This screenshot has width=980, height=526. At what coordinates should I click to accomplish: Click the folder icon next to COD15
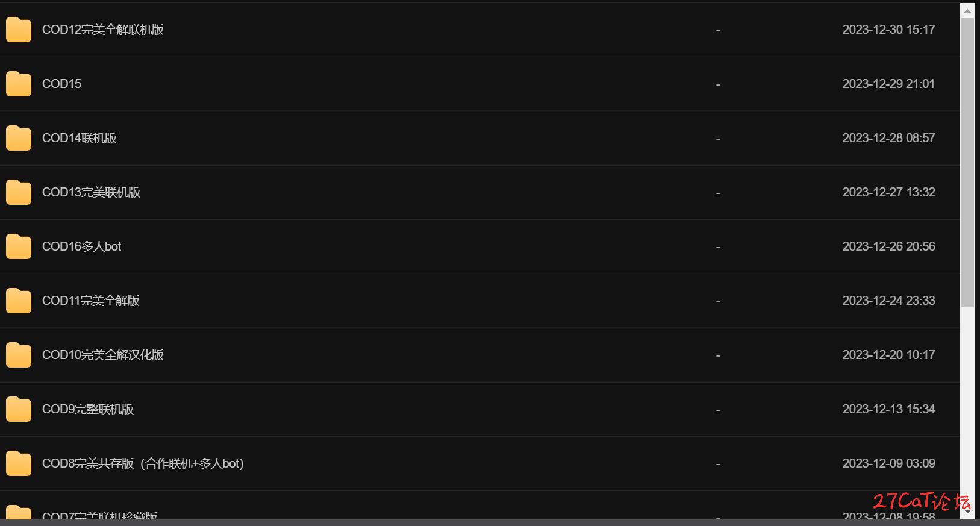[x=19, y=84]
